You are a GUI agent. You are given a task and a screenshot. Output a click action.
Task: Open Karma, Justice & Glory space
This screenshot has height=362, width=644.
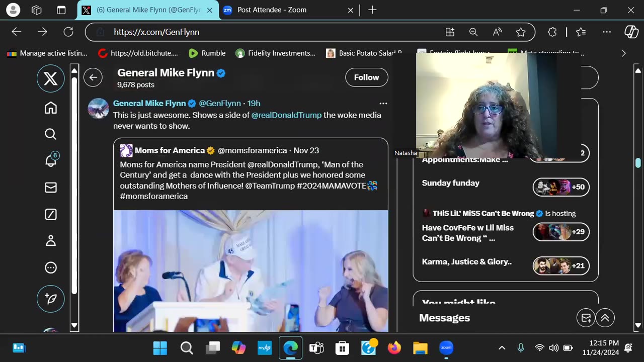click(x=467, y=261)
